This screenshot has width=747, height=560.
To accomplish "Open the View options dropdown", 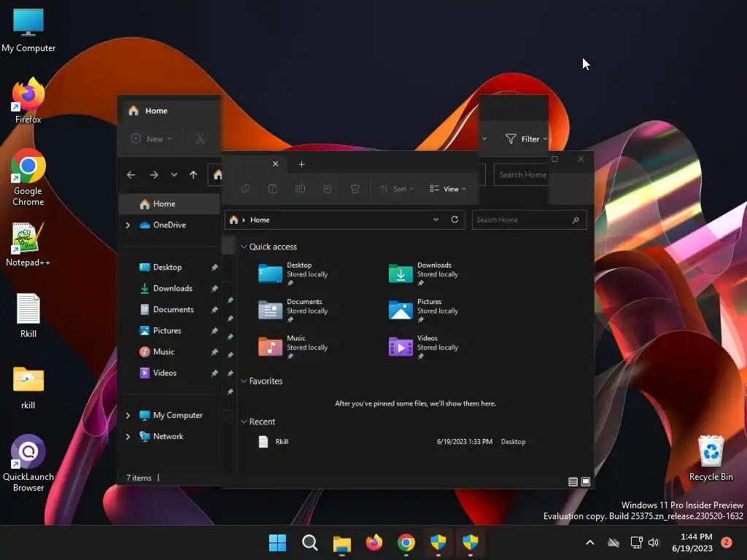I will (448, 189).
